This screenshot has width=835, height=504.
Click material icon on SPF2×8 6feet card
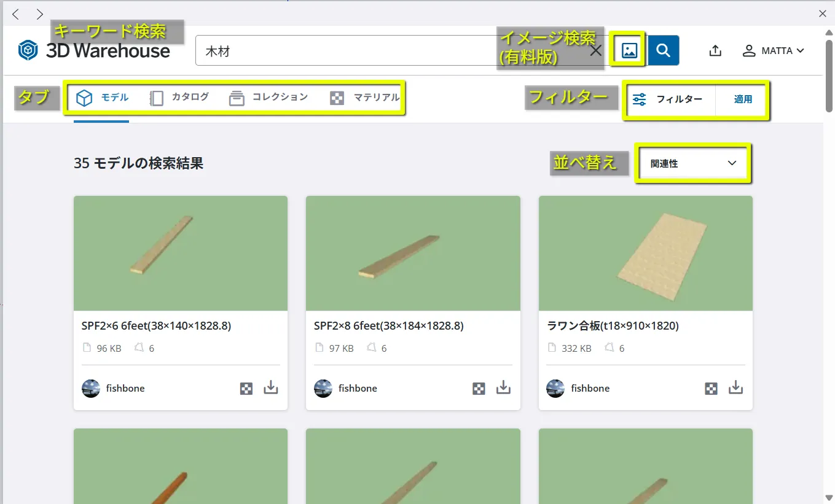(x=479, y=389)
